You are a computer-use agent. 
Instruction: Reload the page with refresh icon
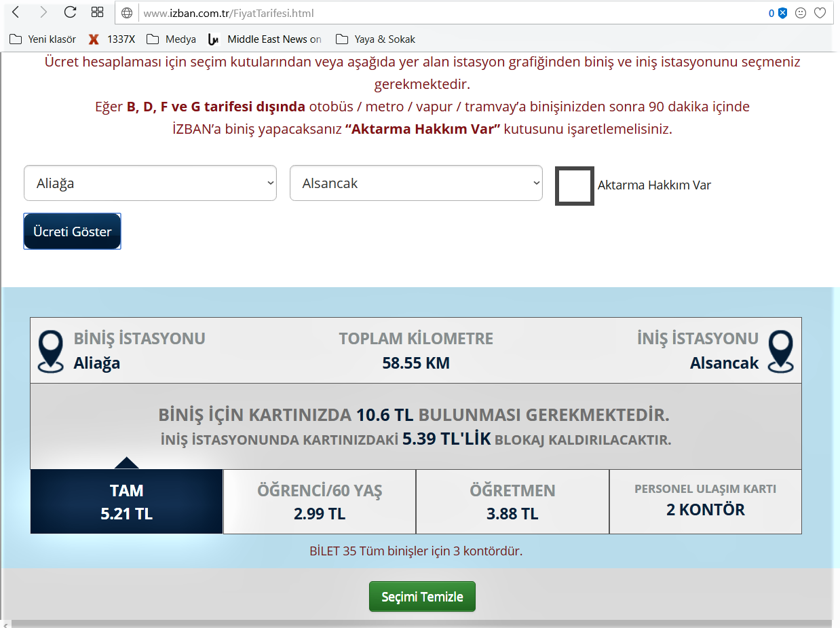pyautogui.click(x=70, y=12)
